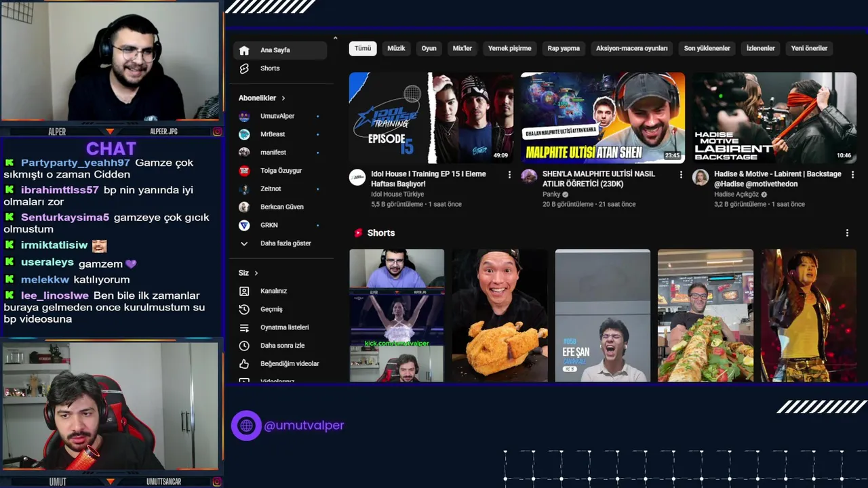Select the Yeni öneriler filter chip

810,48
